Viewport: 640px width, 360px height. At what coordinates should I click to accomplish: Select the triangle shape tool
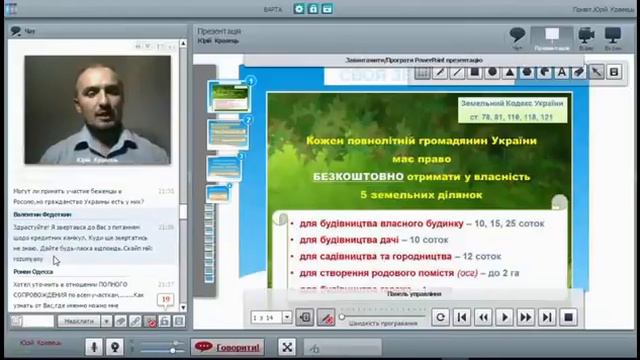pyautogui.click(x=509, y=72)
